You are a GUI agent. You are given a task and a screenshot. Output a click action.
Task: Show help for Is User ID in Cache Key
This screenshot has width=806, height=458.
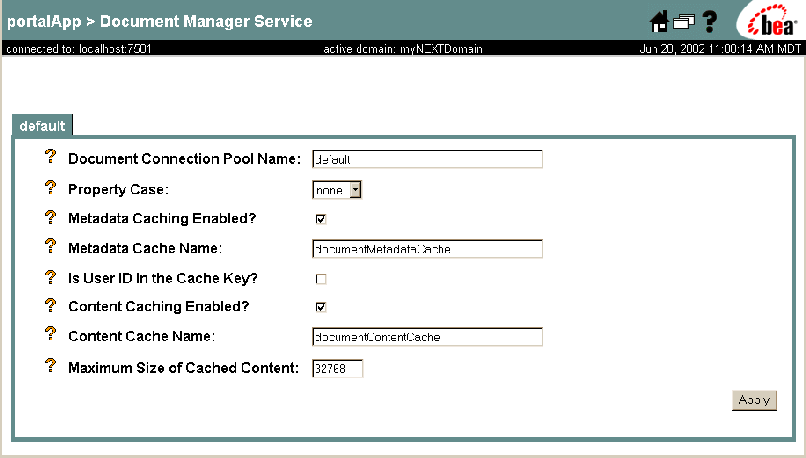tap(50, 277)
